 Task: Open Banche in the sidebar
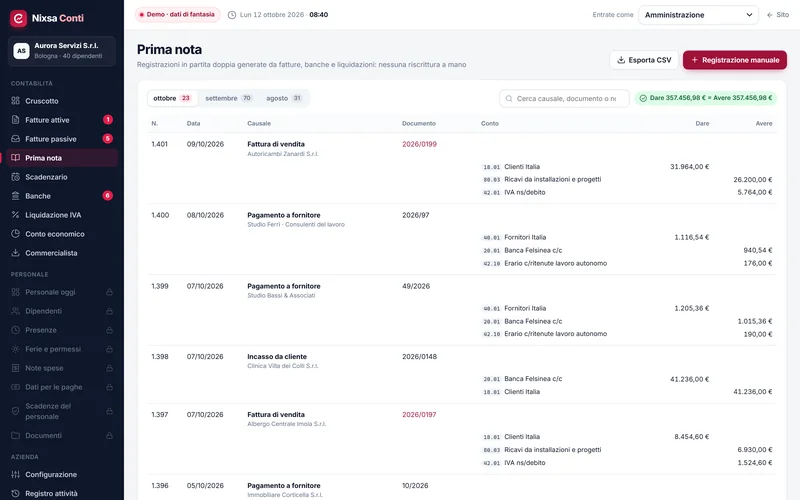[x=62, y=196]
